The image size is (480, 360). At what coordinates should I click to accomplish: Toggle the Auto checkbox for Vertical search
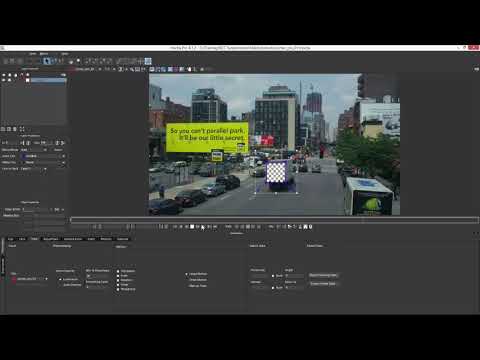[x=273, y=288]
